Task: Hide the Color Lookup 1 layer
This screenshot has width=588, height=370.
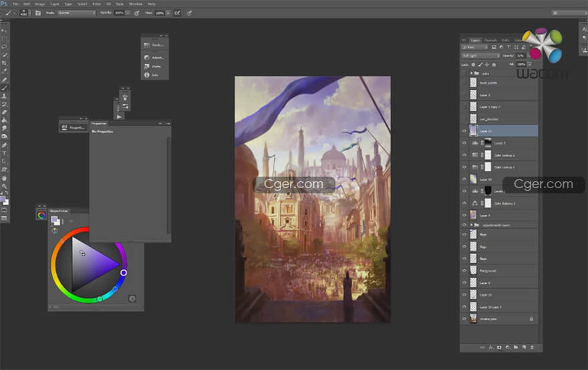Action: click(x=464, y=167)
